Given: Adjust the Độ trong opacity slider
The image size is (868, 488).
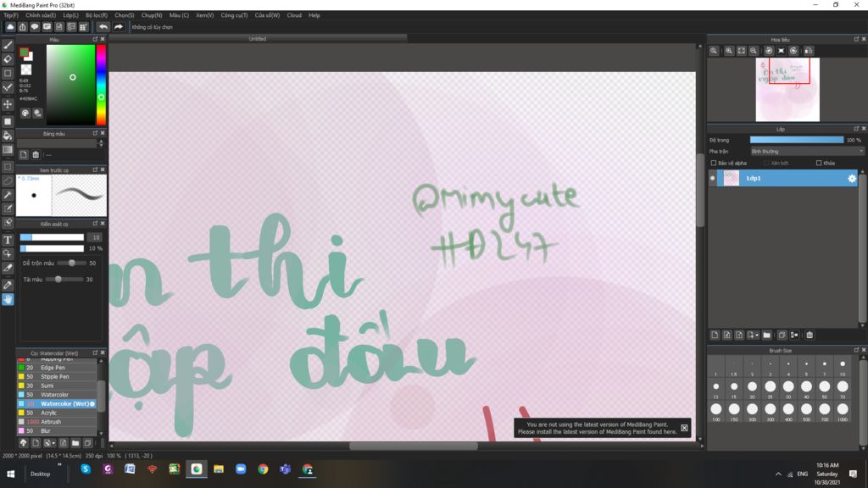Looking at the screenshot, I should (797, 140).
